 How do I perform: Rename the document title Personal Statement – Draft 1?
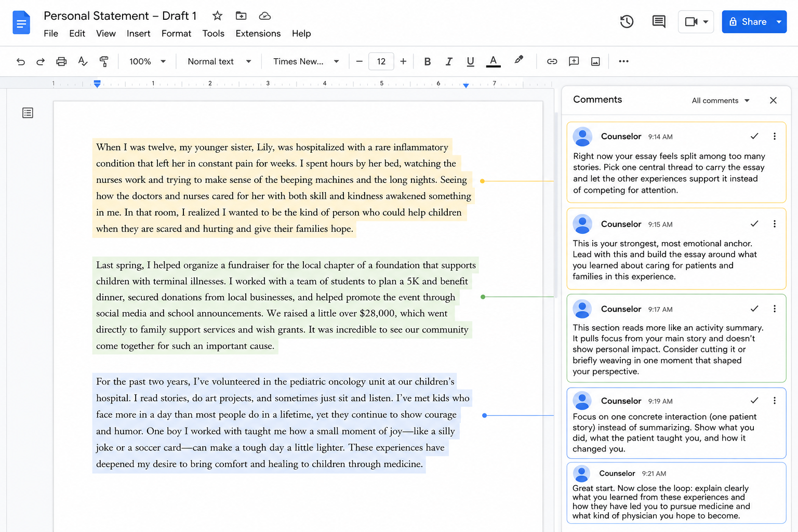pos(120,16)
